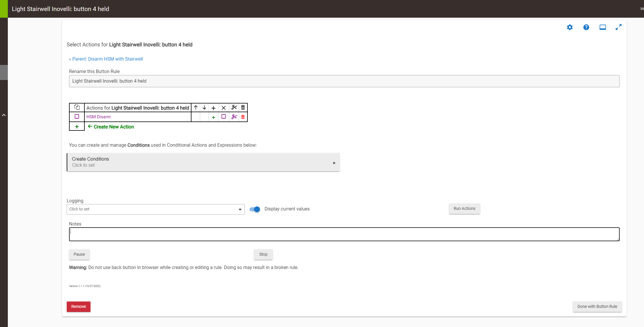Go to Parent: Disarm HSM with Stairwell
Screen dimensions: 644x327
[106, 59]
